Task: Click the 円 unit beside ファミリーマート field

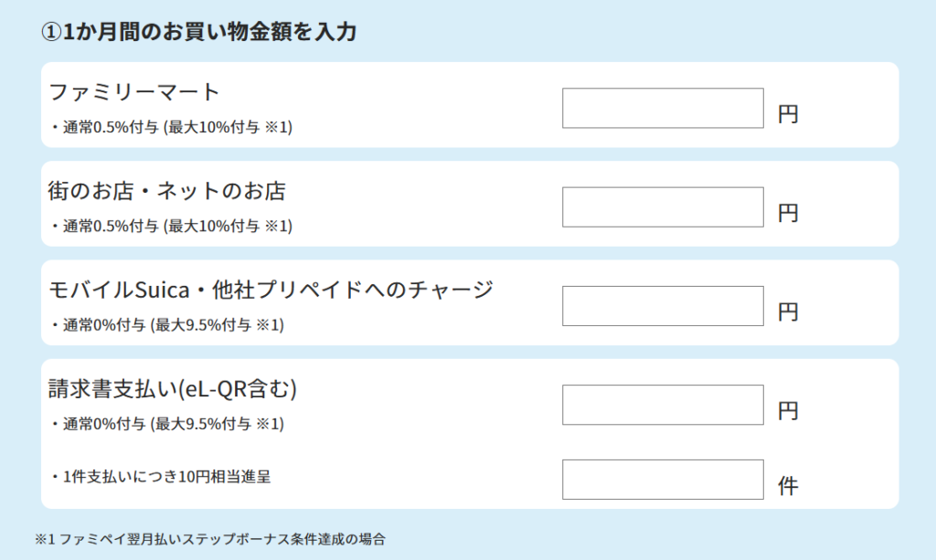Action: [788, 115]
